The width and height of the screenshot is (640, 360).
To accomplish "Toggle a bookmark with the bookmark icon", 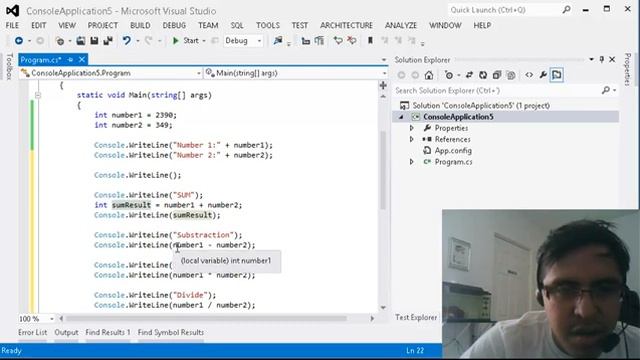I will click(x=370, y=40).
